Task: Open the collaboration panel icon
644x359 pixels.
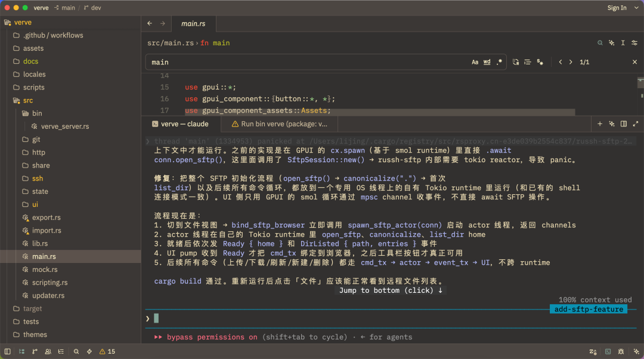Action: tap(48, 352)
